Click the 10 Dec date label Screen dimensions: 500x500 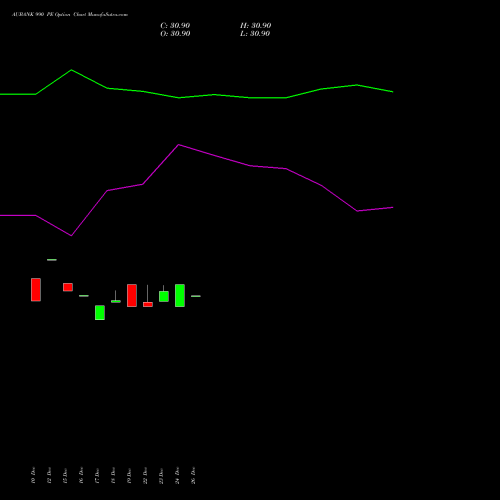33,475
